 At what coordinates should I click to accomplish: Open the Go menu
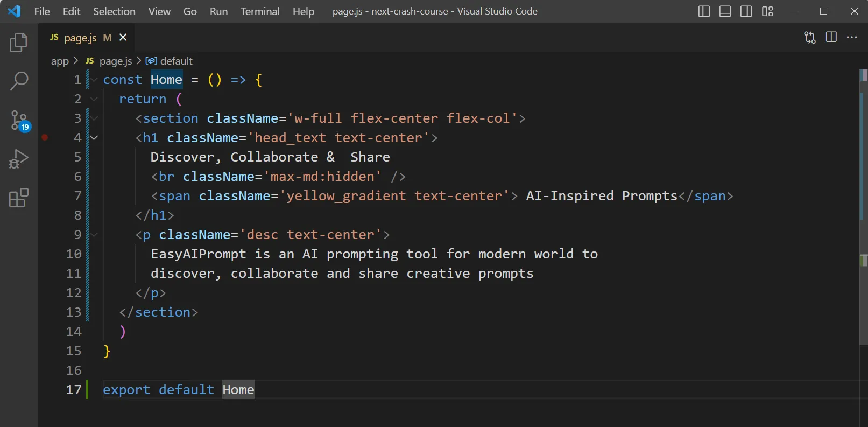click(190, 11)
